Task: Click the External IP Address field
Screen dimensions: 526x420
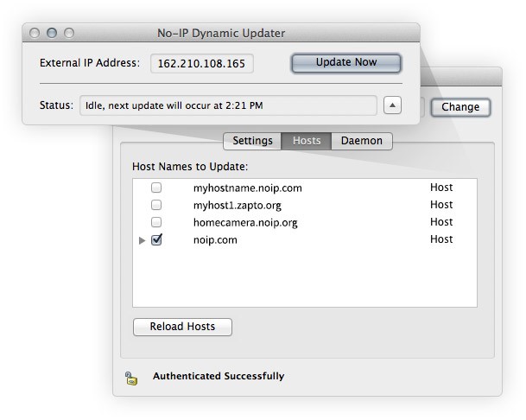Action: (202, 63)
